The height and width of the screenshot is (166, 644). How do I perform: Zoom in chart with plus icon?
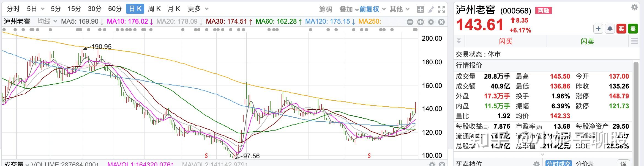(421, 22)
